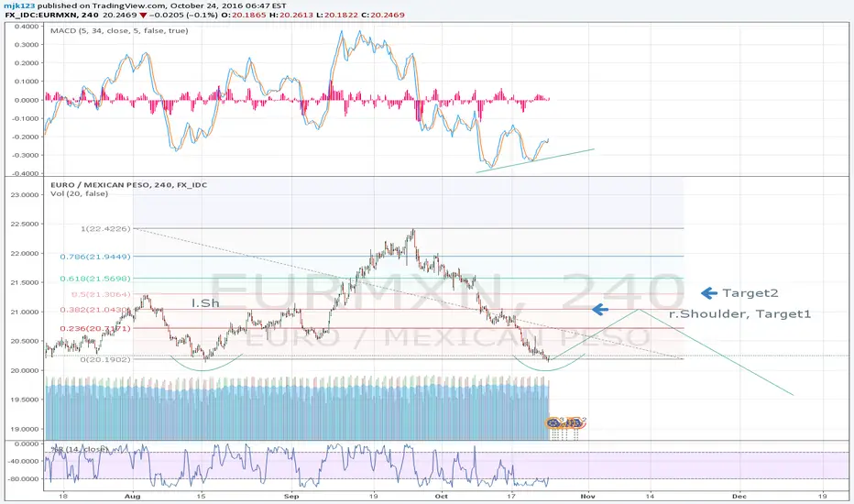Image resolution: width=854 pixels, height=504 pixels.
Task: Click the Fibonacci 0.5(21.3064) level label
Action: [101, 294]
